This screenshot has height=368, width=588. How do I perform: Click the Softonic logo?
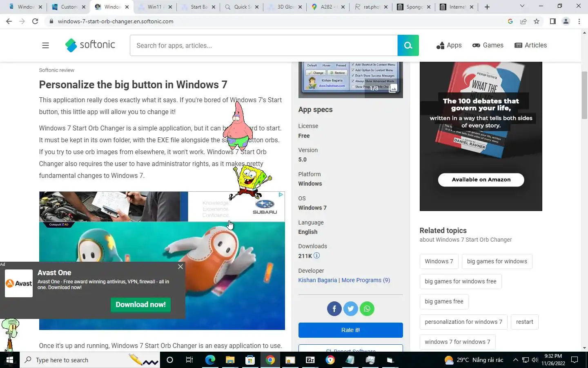pyautogui.click(x=90, y=45)
